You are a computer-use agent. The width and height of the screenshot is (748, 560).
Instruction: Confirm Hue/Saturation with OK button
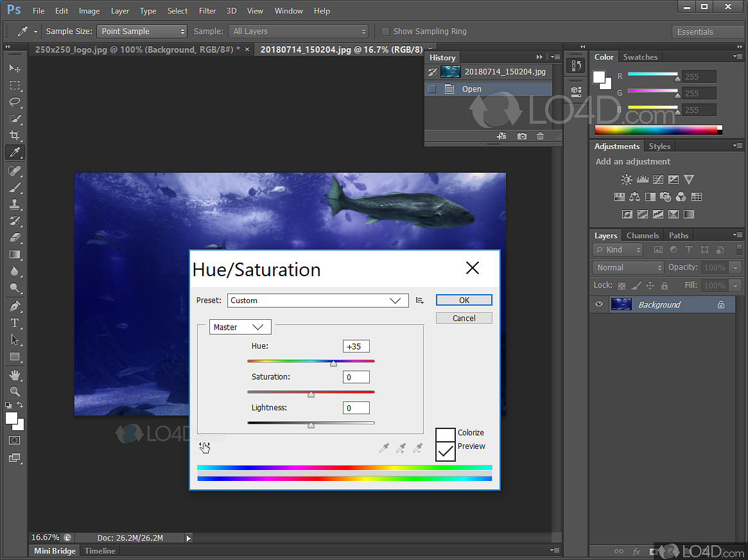click(464, 300)
